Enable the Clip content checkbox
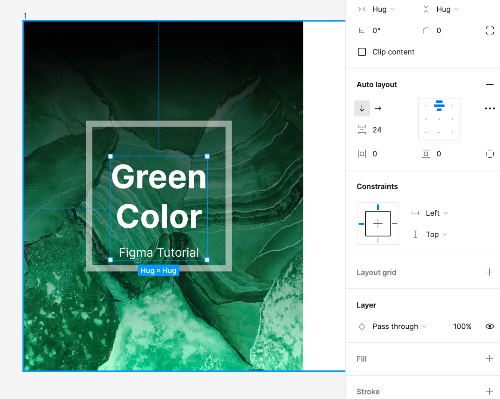 click(362, 52)
